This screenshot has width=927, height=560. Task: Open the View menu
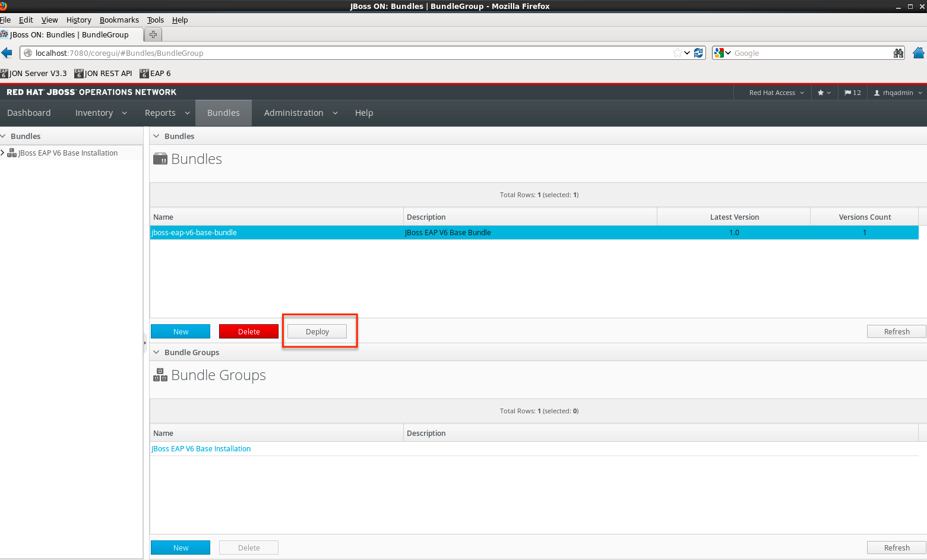[x=49, y=20]
